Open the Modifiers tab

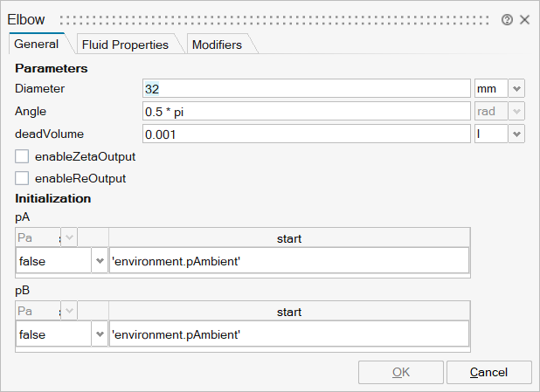pos(216,44)
